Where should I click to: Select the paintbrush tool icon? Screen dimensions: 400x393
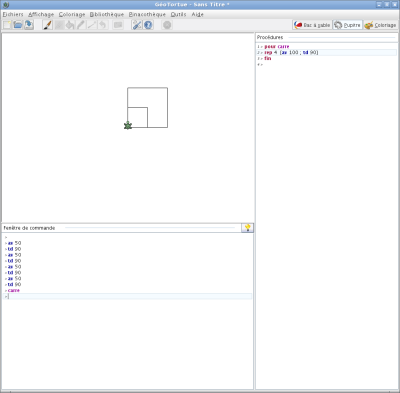[48, 25]
